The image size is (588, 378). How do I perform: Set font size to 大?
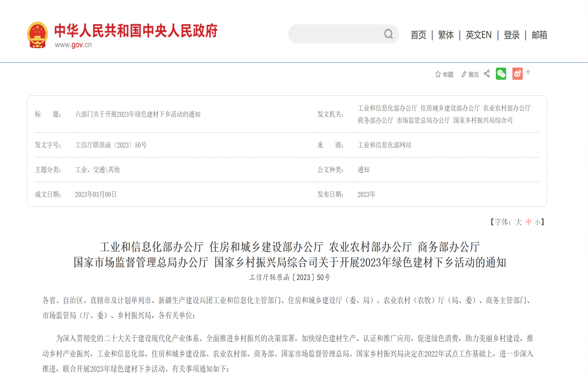click(518, 222)
